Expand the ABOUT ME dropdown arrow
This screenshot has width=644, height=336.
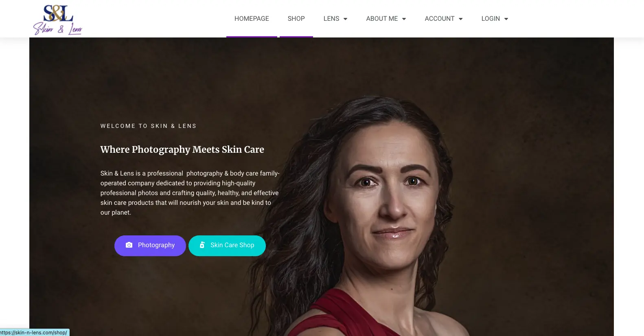tap(404, 19)
